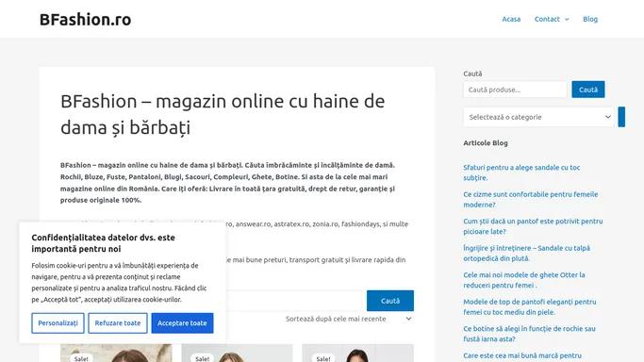Image resolution: width=644 pixels, height=362 pixels.
Task: Click the 'Articole Blog' sidebar heading
Action: (x=486, y=143)
